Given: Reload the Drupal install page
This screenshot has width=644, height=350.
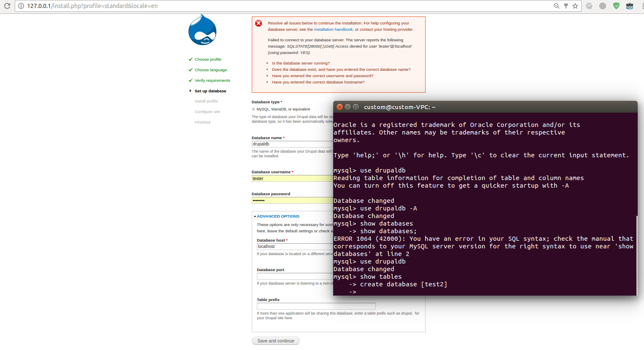Looking at the screenshot, I should pyautogui.click(x=7, y=6).
